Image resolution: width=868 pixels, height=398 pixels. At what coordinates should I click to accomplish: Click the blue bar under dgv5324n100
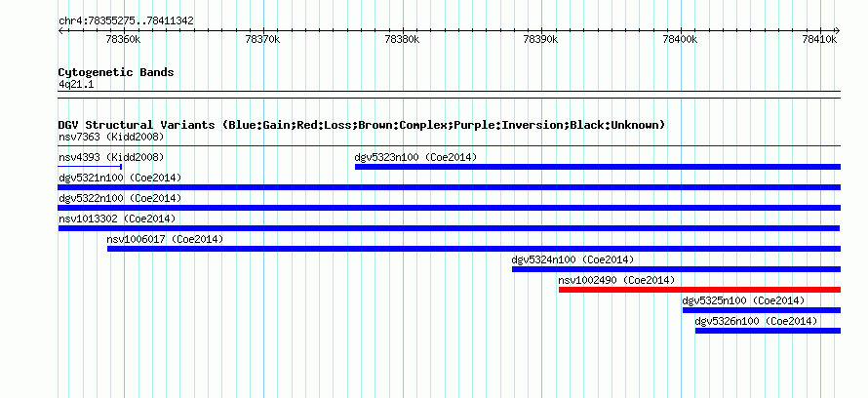click(x=677, y=269)
